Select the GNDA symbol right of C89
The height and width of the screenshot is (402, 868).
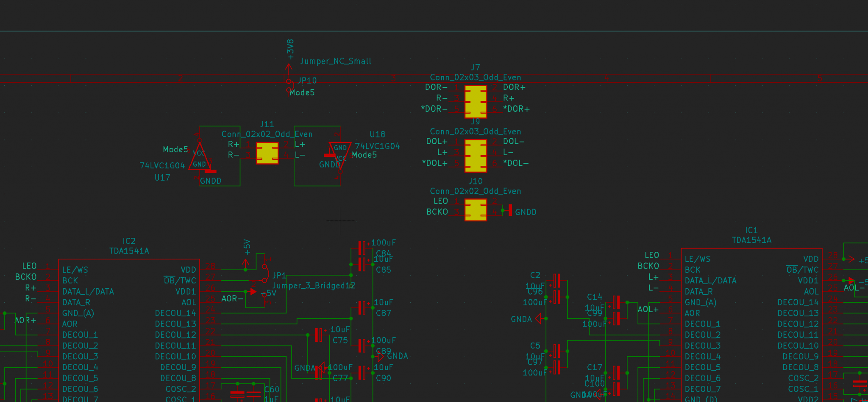coord(380,356)
